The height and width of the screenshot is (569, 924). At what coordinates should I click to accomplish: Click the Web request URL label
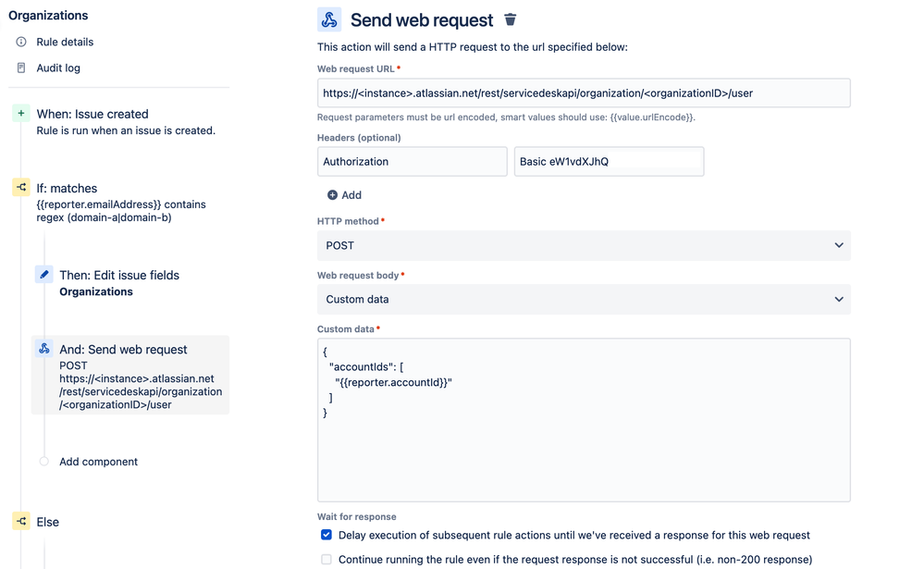[356, 68]
